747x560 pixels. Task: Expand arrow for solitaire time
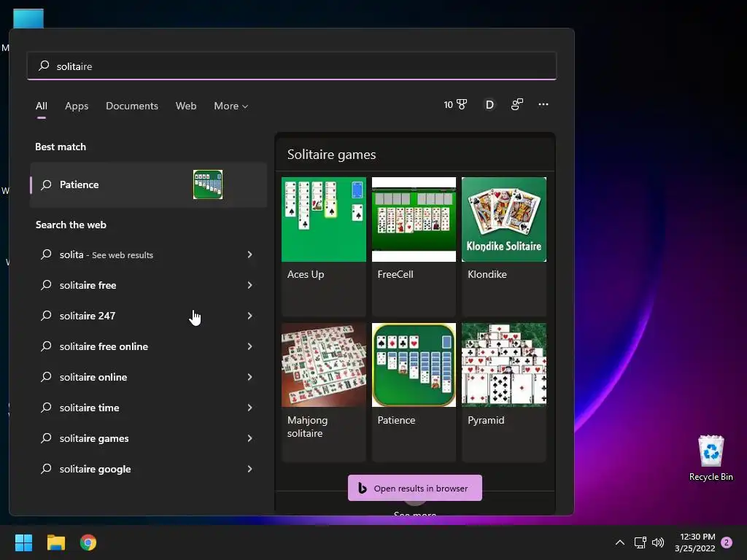[x=249, y=408]
